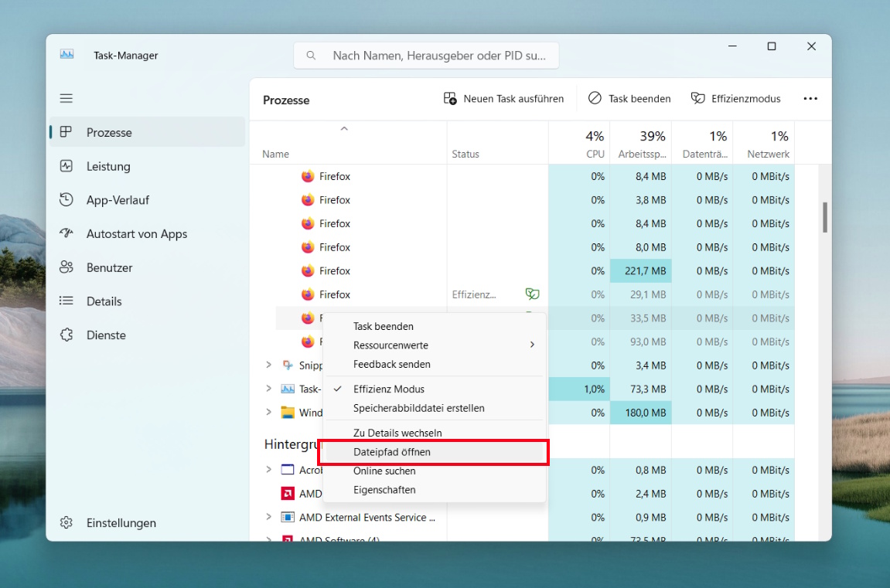The height and width of the screenshot is (588, 890).
Task: Expand the Acrobat process row chevron
Action: (x=268, y=470)
